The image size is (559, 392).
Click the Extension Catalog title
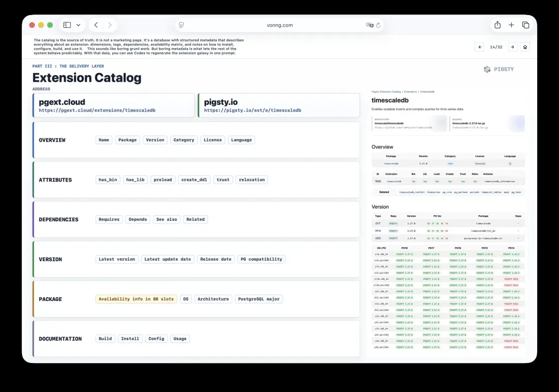87,78
